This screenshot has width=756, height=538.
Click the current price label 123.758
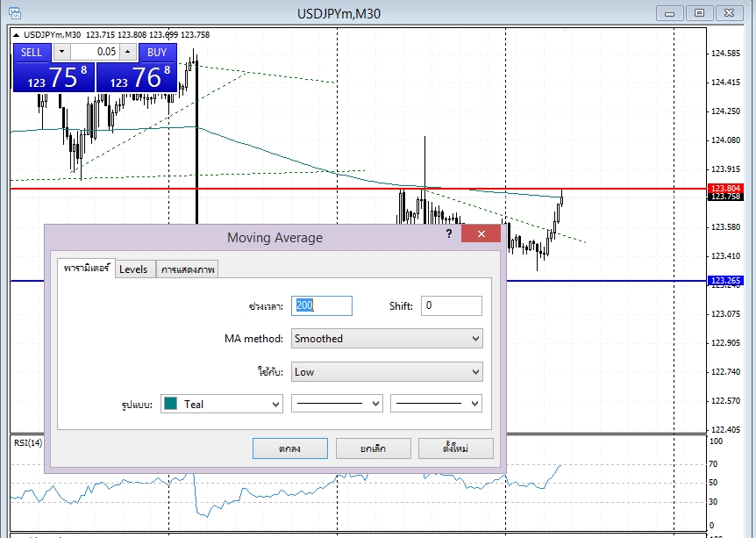[725, 197]
